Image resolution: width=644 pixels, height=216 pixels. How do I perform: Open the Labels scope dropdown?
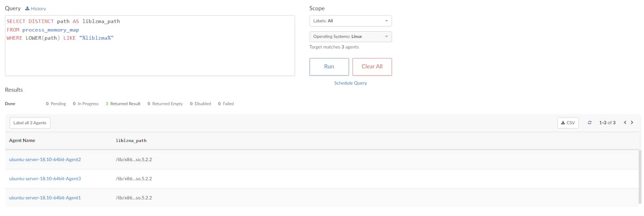pyautogui.click(x=350, y=21)
